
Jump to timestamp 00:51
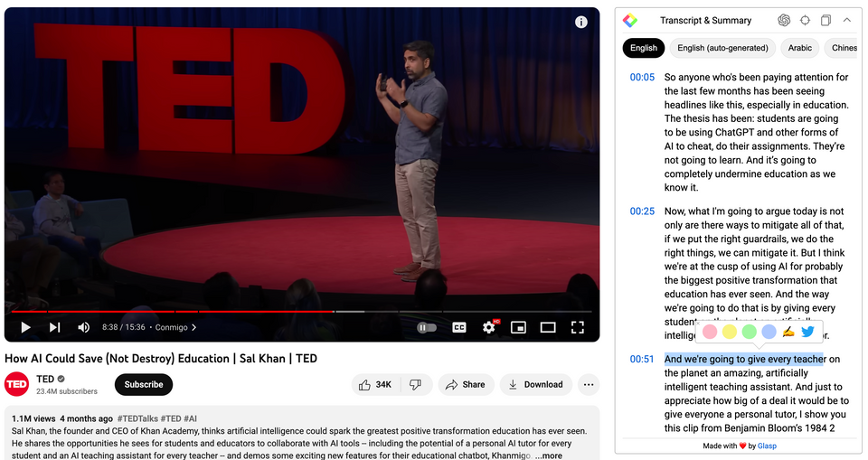(642, 360)
